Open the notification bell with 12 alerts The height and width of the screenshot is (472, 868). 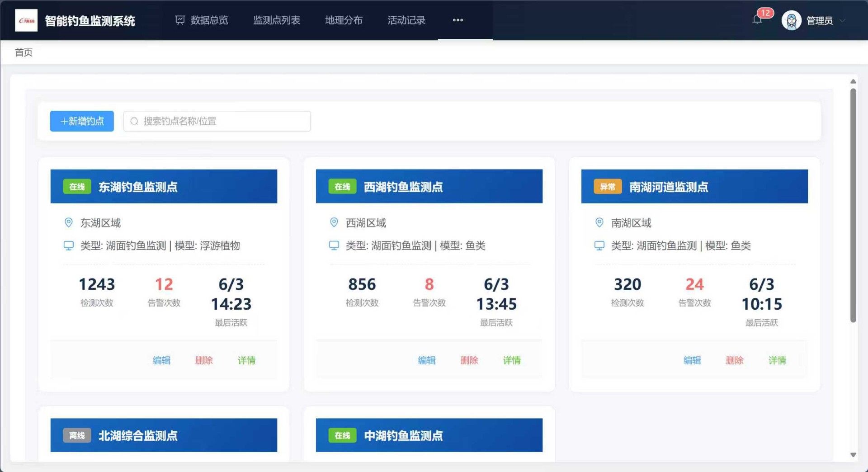point(758,20)
